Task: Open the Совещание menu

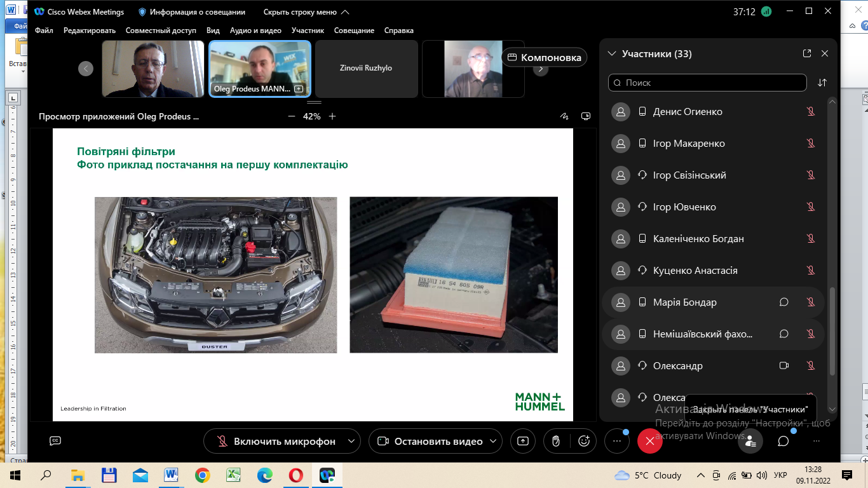Action: click(354, 30)
